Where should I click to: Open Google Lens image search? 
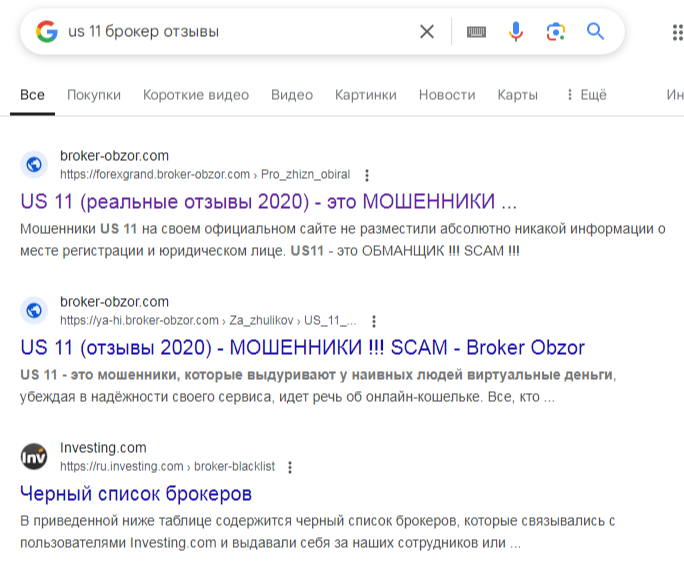pyautogui.click(x=556, y=32)
